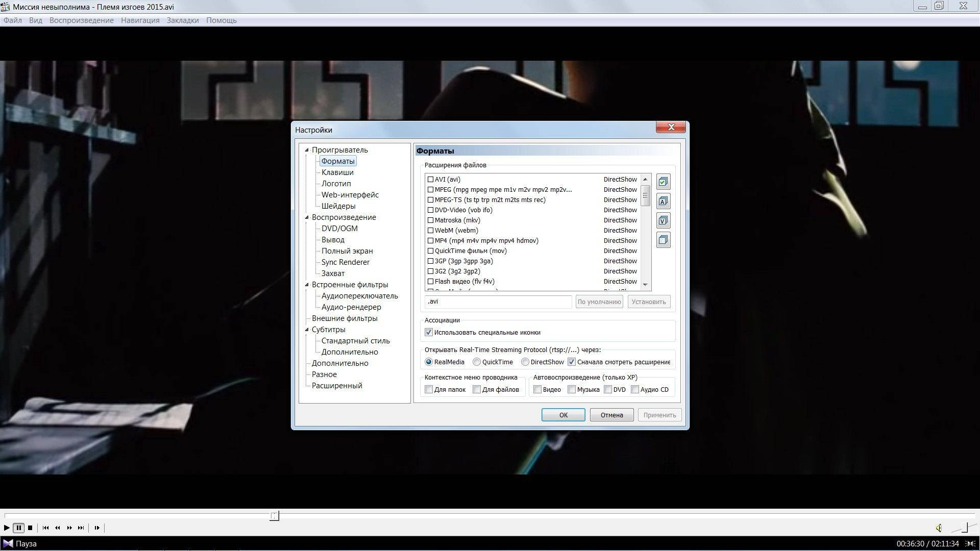Click the Применить button

(x=659, y=415)
